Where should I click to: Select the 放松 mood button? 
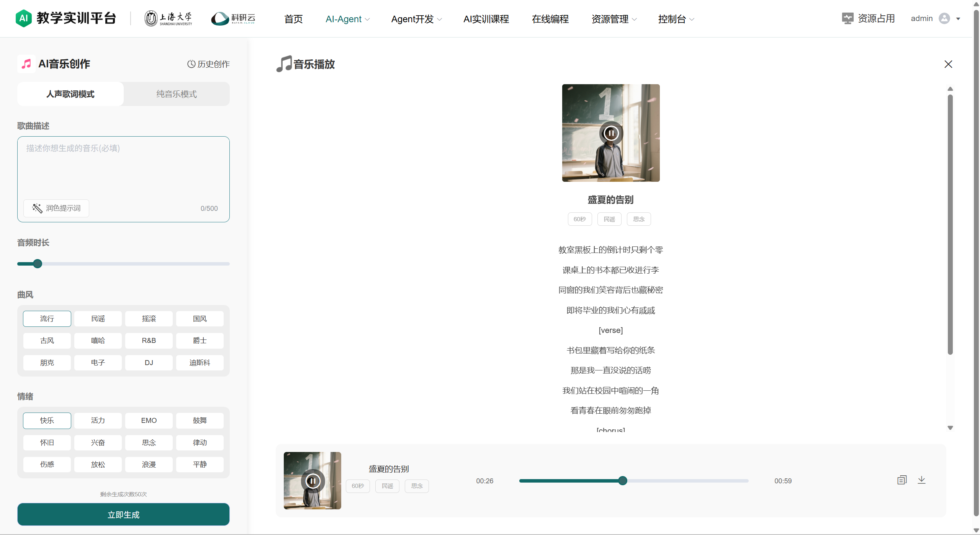pyautogui.click(x=98, y=465)
